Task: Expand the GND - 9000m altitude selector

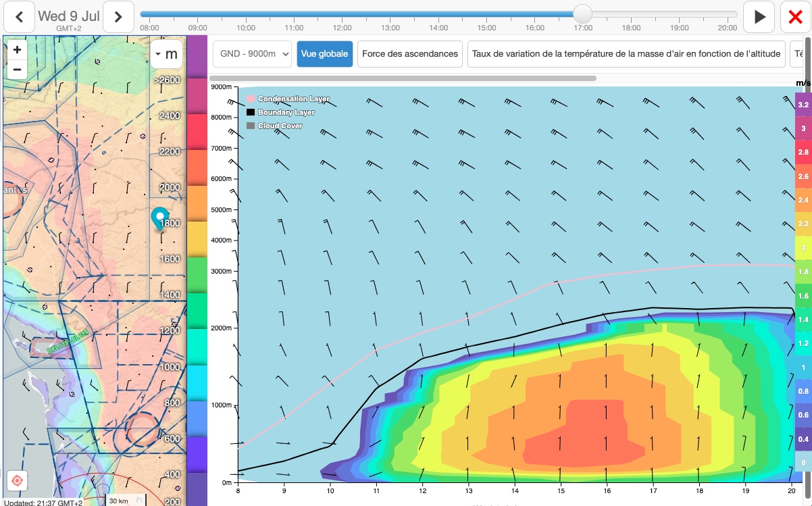Action: coord(252,54)
